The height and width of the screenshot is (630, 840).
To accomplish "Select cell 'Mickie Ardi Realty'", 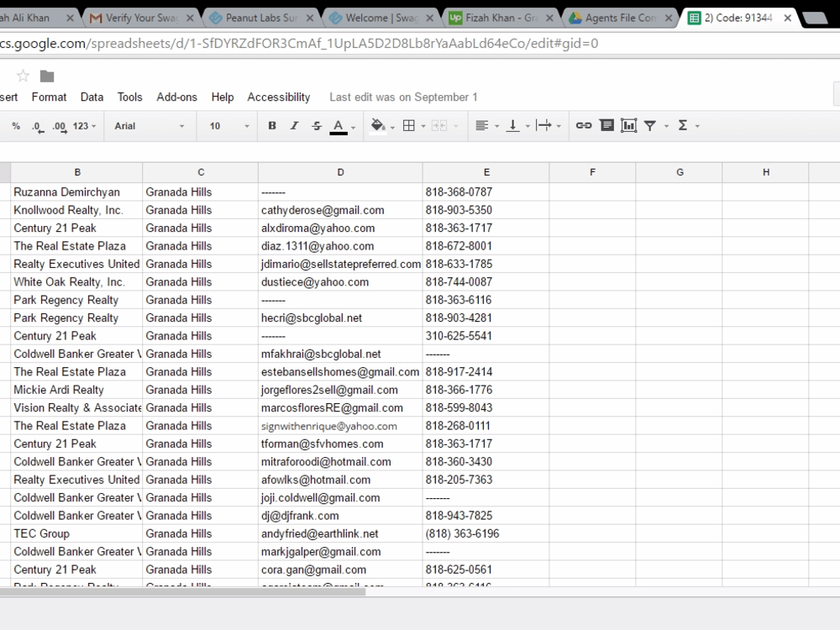I will click(x=76, y=390).
